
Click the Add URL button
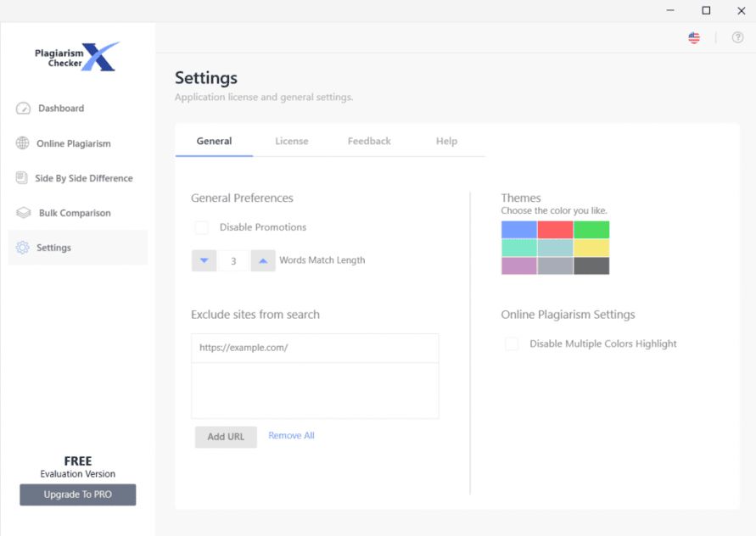point(226,437)
